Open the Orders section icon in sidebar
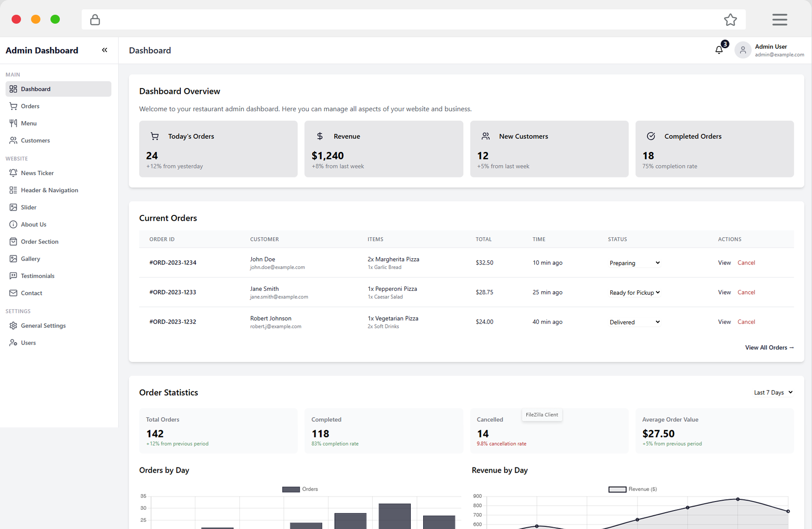Image resolution: width=812 pixels, height=529 pixels. pyautogui.click(x=13, y=106)
